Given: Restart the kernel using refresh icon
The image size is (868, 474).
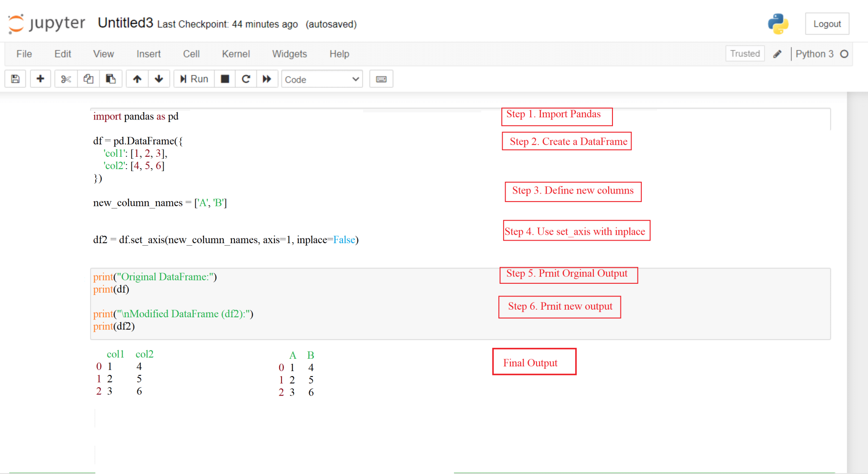Looking at the screenshot, I should pyautogui.click(x=246, y=79).
